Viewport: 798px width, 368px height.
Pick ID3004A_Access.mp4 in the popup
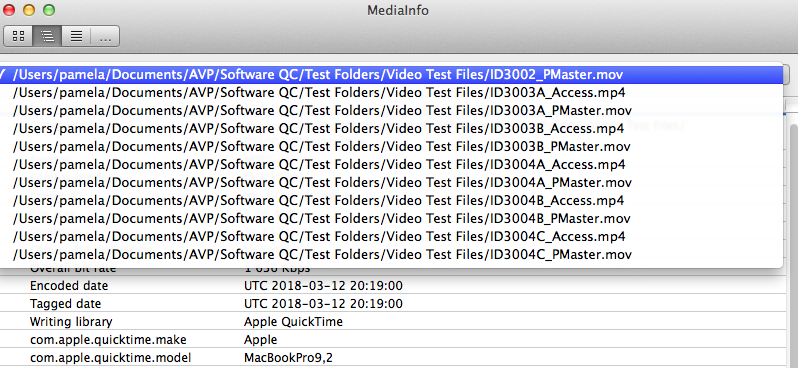coord(391,164)
